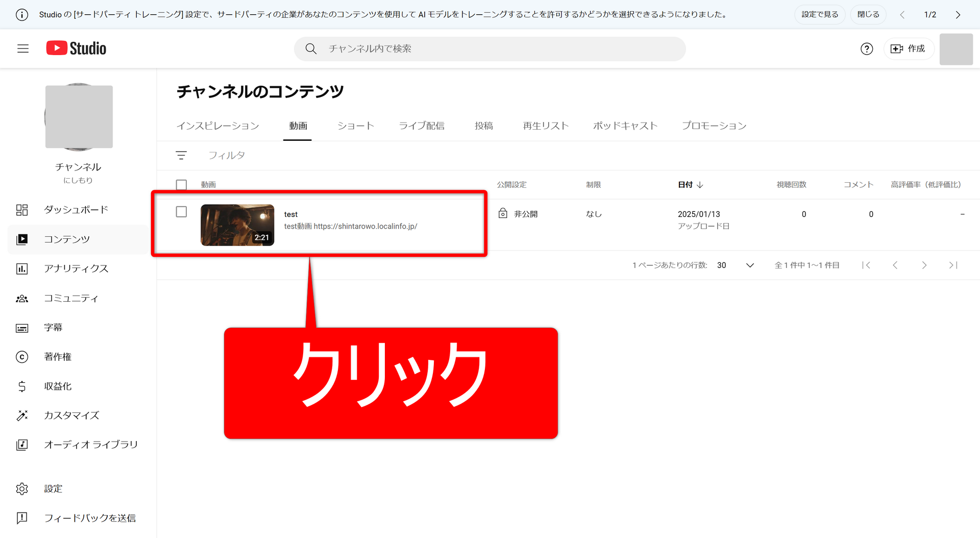Click the 作成 create button
This screenshot has width=980, height=538.
click(908, 48)
